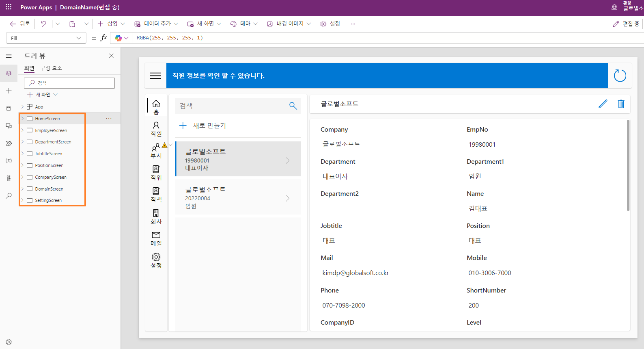This screenshot has width=644, height=349.
Task: Open the data cylinder sidebar icon
Action: click(9, 108)
